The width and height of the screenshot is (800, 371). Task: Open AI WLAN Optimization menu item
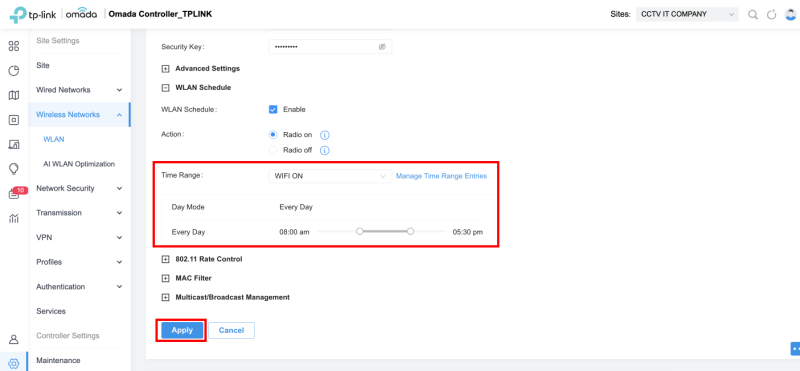(x=79, y=164)
